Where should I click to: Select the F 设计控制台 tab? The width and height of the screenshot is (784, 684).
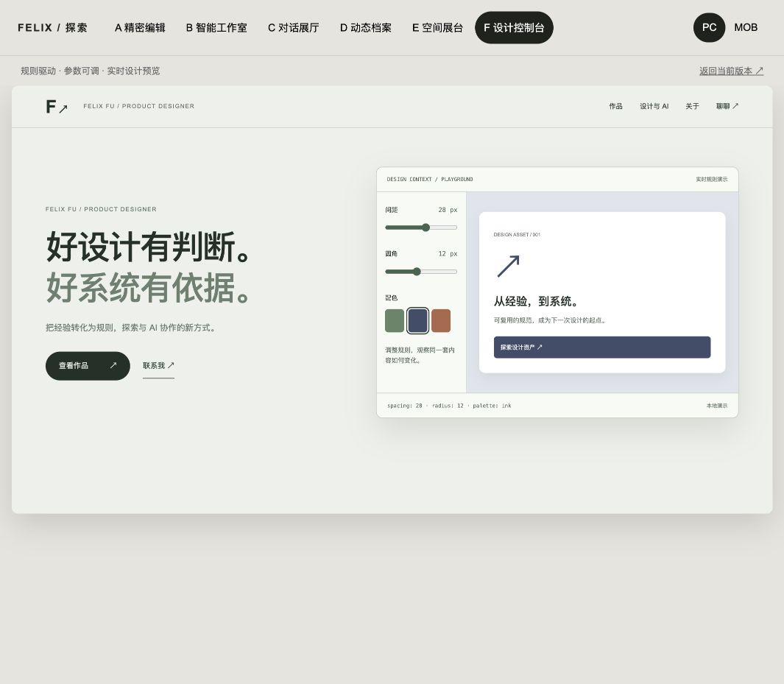point(514,27)
